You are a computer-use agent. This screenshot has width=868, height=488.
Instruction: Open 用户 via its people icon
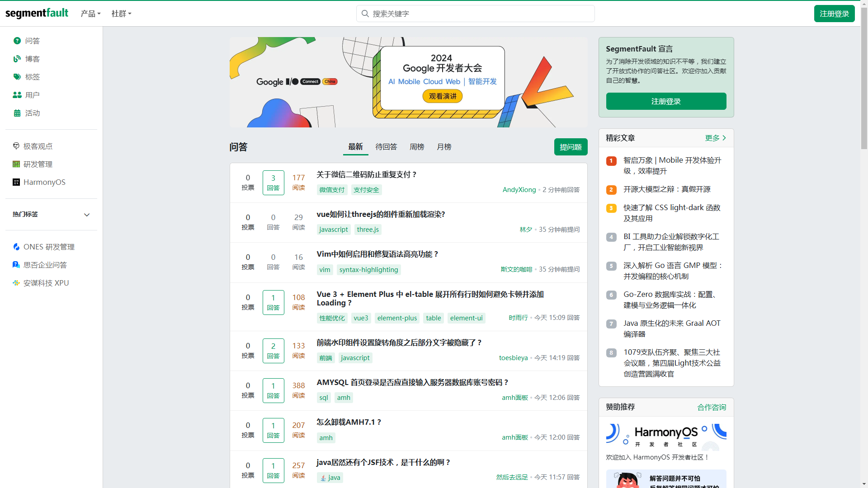[x=17, y=95]
